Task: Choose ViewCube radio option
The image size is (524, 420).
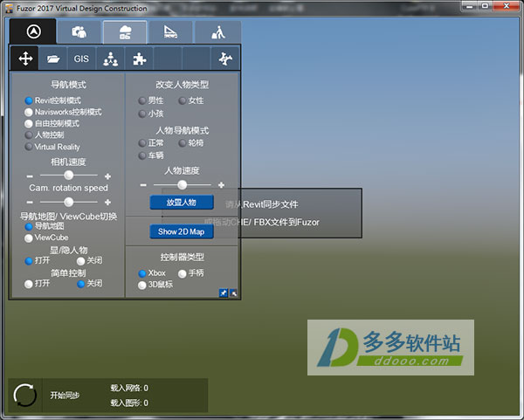Action: point(29,238)
